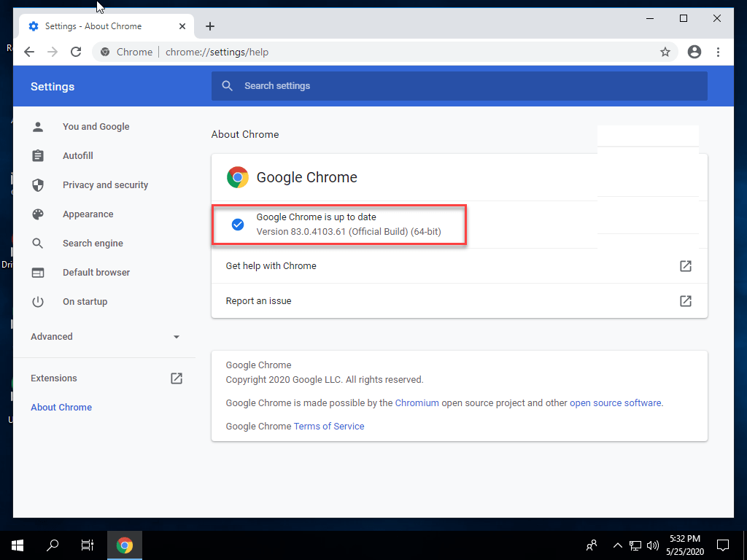Click the About Chrome page heading
Image resolution: width=747 pixels, height=560 pixels.
245,134
